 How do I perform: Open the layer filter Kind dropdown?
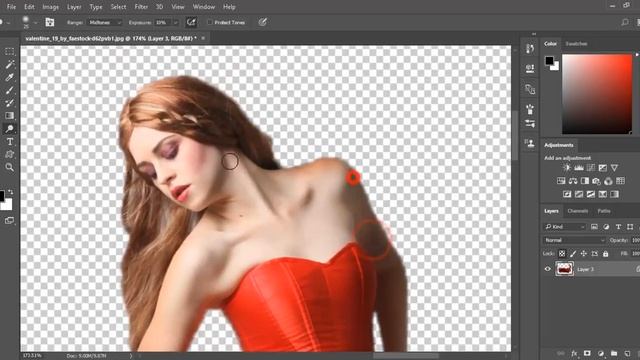pos(564,227)
